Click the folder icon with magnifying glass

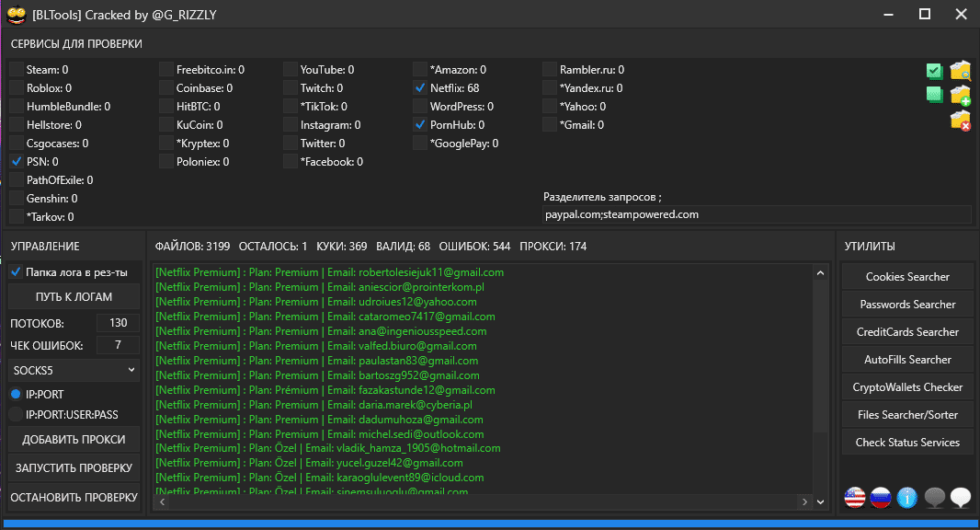point(960,71)
